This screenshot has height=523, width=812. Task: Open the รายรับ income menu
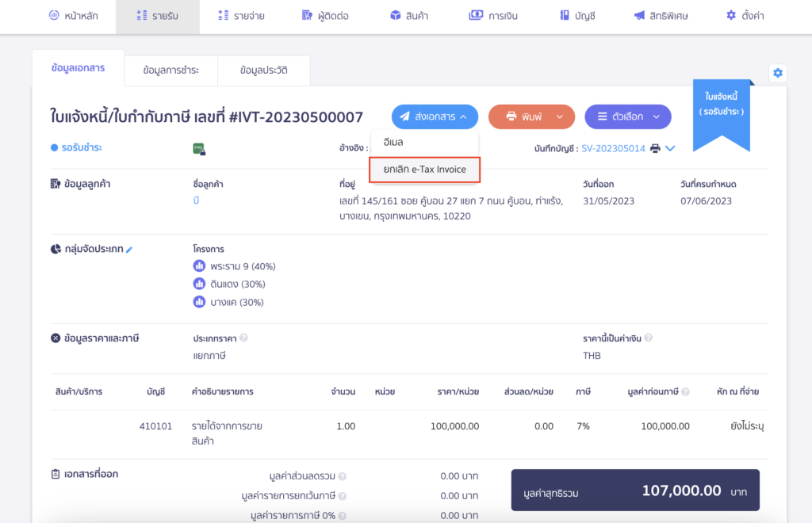click(x=158, y=16)
